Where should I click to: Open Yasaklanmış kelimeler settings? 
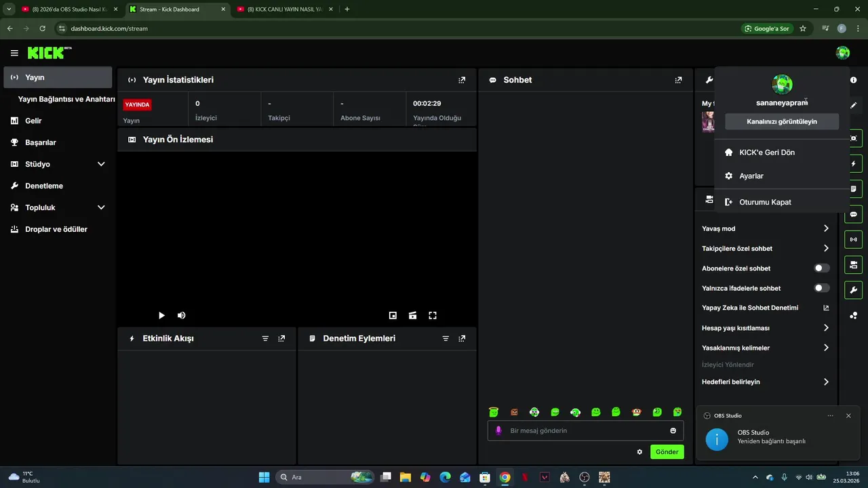click(x=766, y=348)
